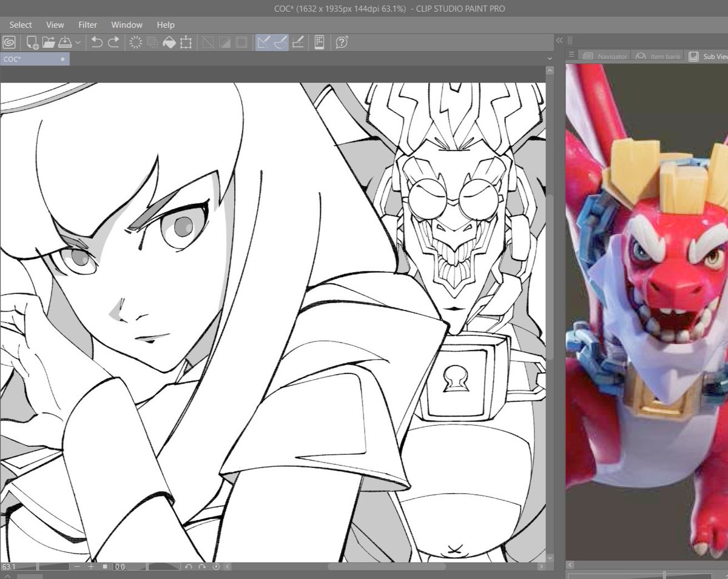Rotate canvas right
The width and height of the screenshot is (728, 579).
click(202, 567)
